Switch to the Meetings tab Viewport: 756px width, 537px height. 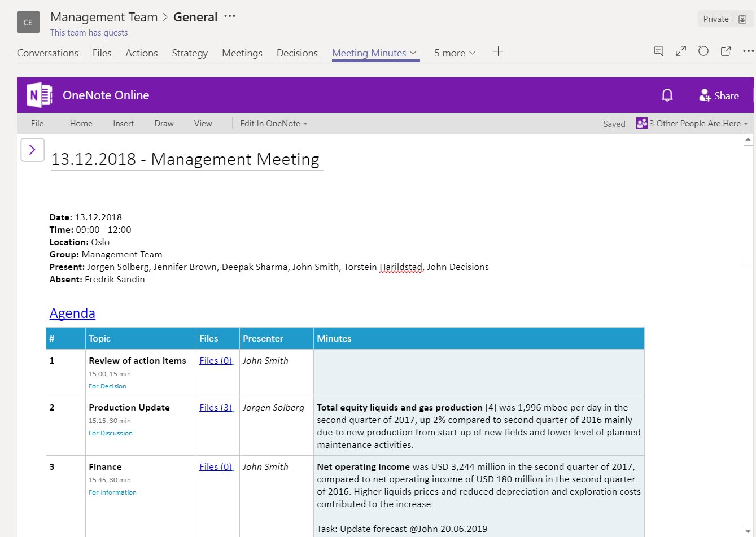point(242,53)
